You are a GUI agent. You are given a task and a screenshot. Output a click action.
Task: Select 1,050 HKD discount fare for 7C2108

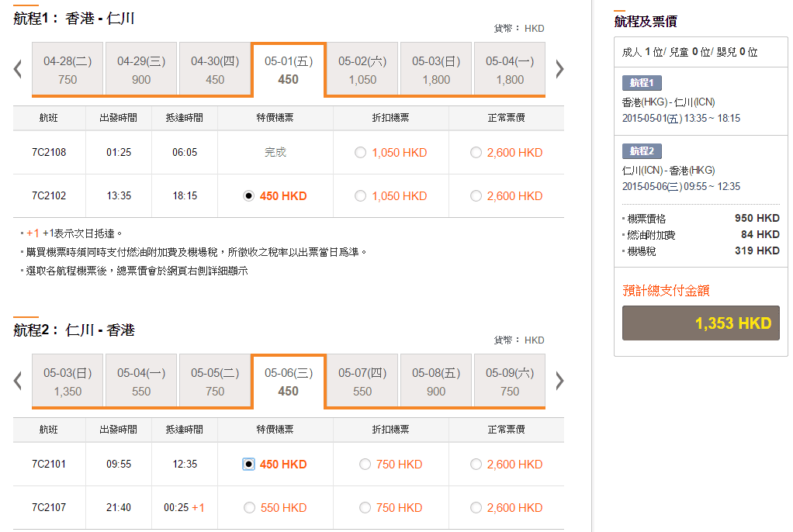(360, 153)
